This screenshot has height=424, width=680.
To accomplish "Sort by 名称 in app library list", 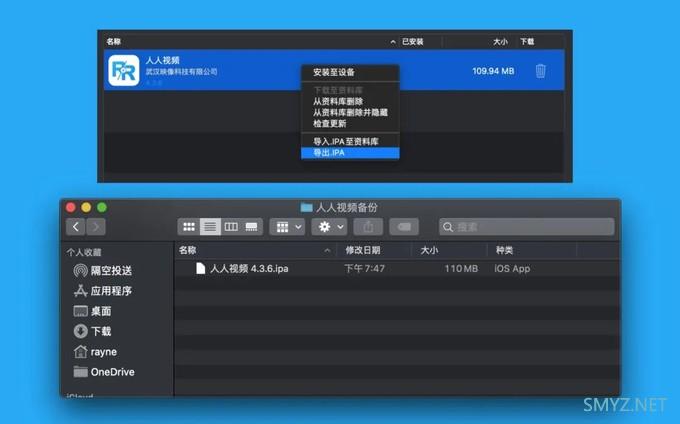I will coord(114,42).
